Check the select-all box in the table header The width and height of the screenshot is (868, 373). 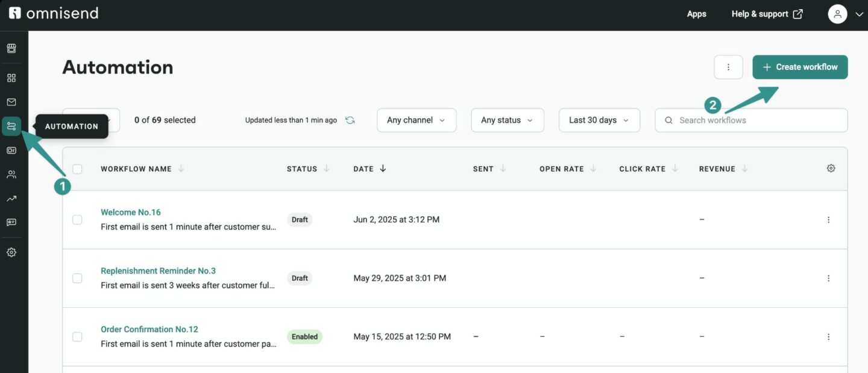tap(77, 169)
